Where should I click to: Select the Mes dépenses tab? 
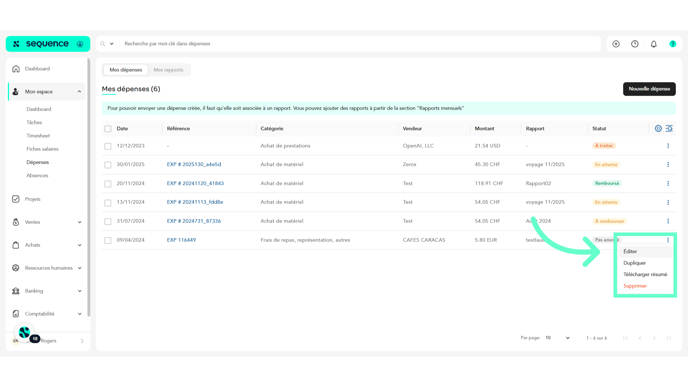125,70
